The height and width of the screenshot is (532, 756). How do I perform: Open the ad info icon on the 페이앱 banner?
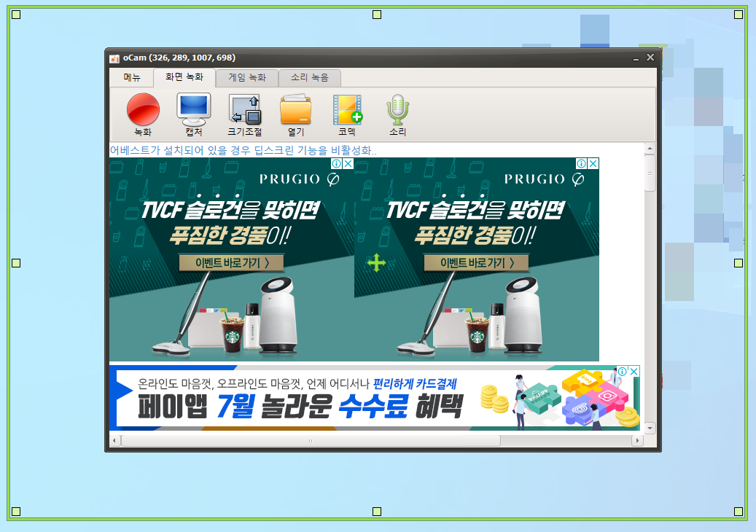click(623, 372)
